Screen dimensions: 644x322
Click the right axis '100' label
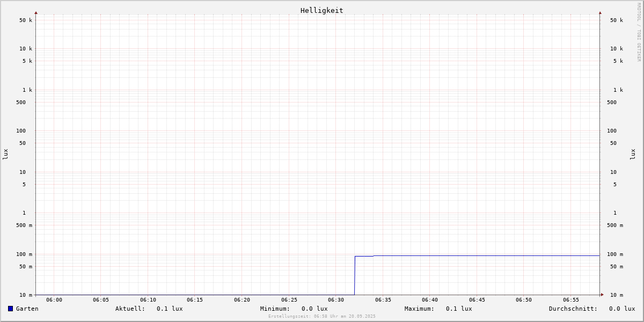[612, 131]
